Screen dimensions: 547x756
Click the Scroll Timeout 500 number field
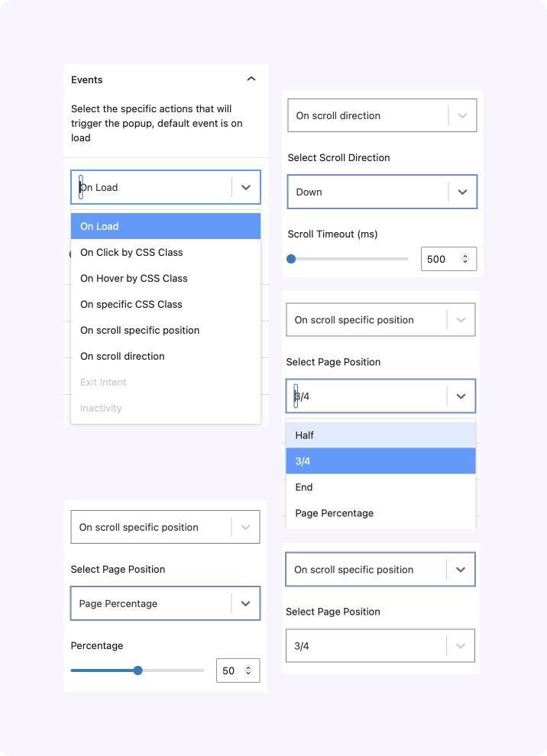[439, 259]
